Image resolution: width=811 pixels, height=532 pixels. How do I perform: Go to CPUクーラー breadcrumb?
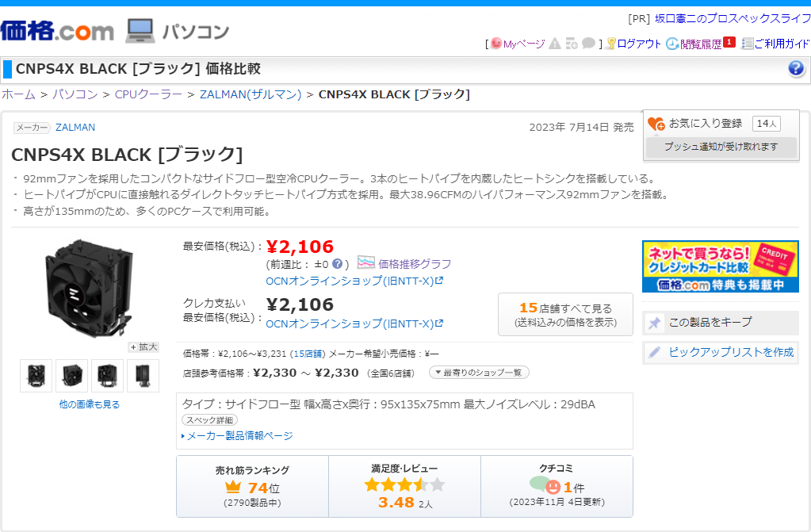[148, 94]
